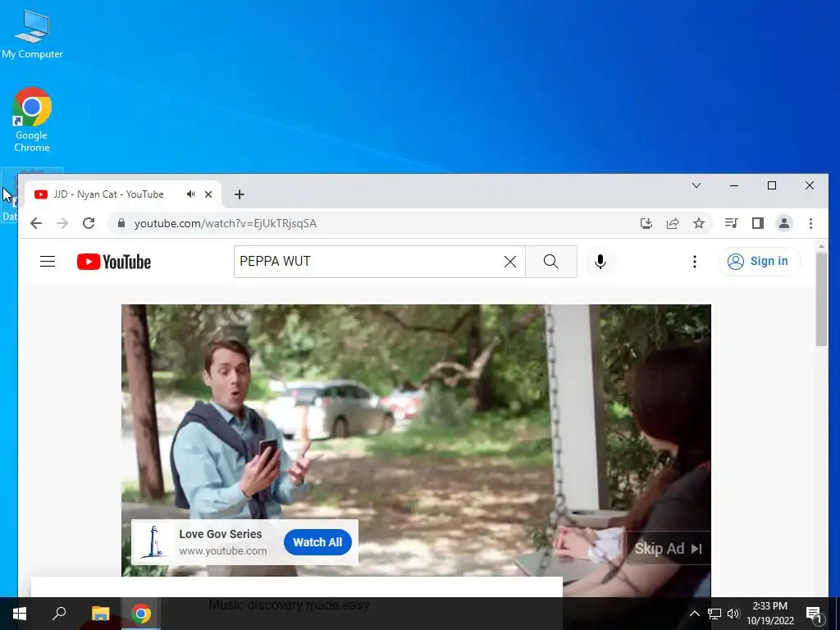This screenshot has width=840, height=630.
Task: Show hidden system tray icons
Action: point(694,614)
